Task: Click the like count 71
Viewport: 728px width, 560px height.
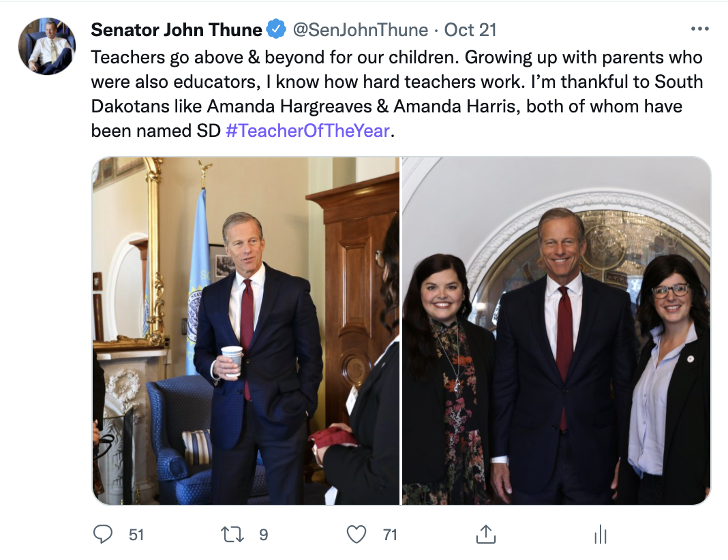Action: (x=390, y=535)
